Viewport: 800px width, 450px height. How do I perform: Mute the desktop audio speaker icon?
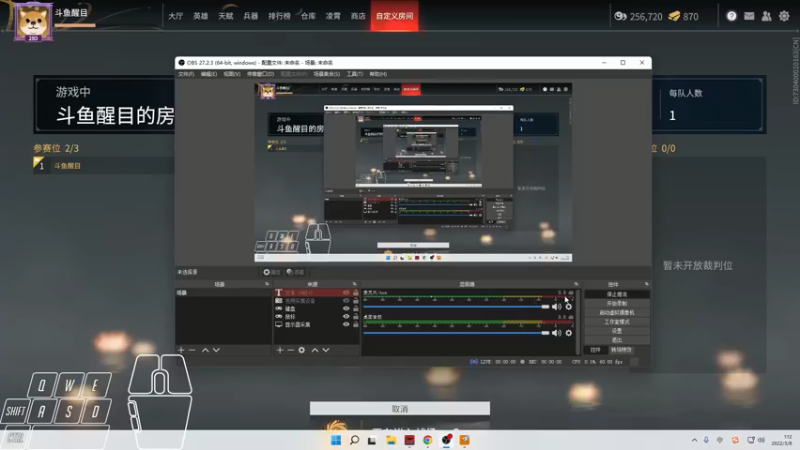[557, 333]
